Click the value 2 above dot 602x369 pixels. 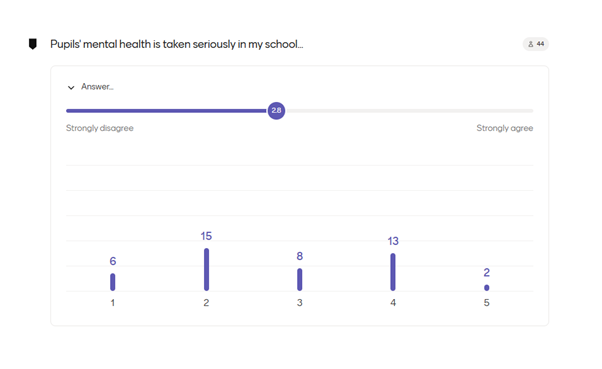point(486,273)
